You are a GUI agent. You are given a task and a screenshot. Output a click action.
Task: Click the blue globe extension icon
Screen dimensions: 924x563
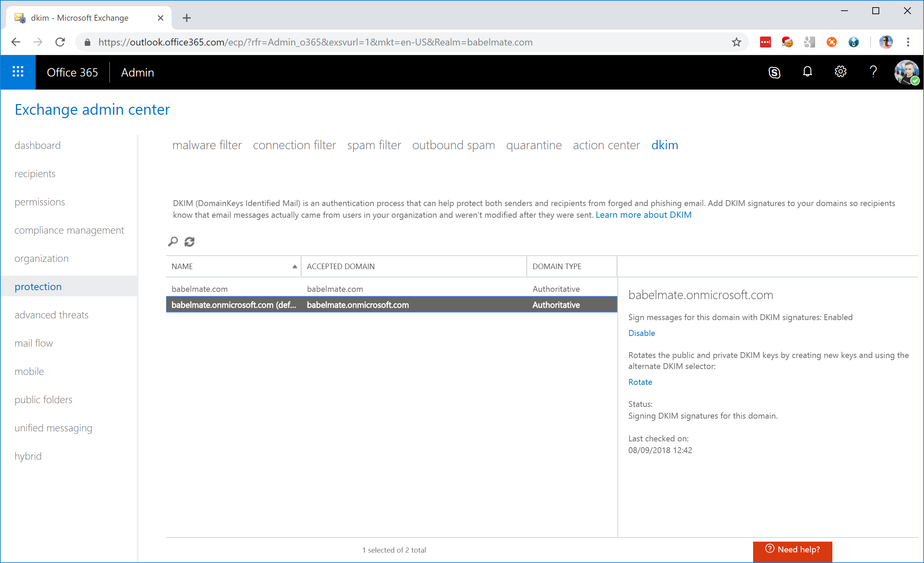coord(854,42)
